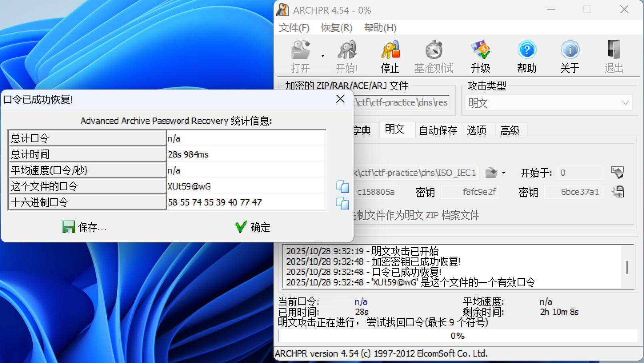Open the Benchmark (基准测试) tool
This screenshot has height=363, width=644.
point(434,56)
